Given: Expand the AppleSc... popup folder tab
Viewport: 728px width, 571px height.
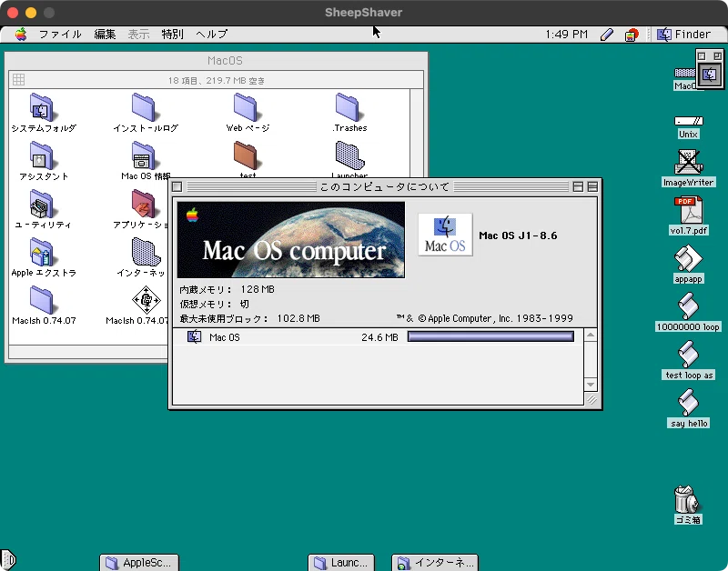Looking at the screenshot, I should point(139,562).
